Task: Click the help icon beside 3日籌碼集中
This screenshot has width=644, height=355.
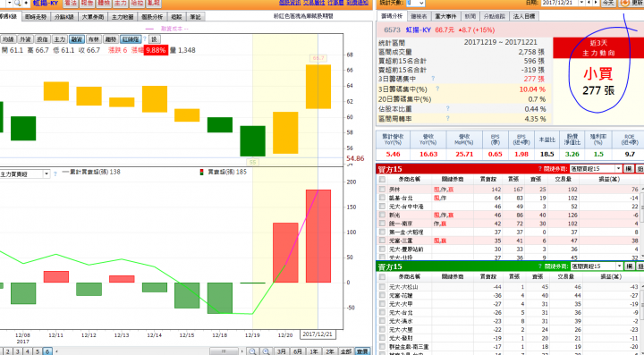Action: [433, 78]
